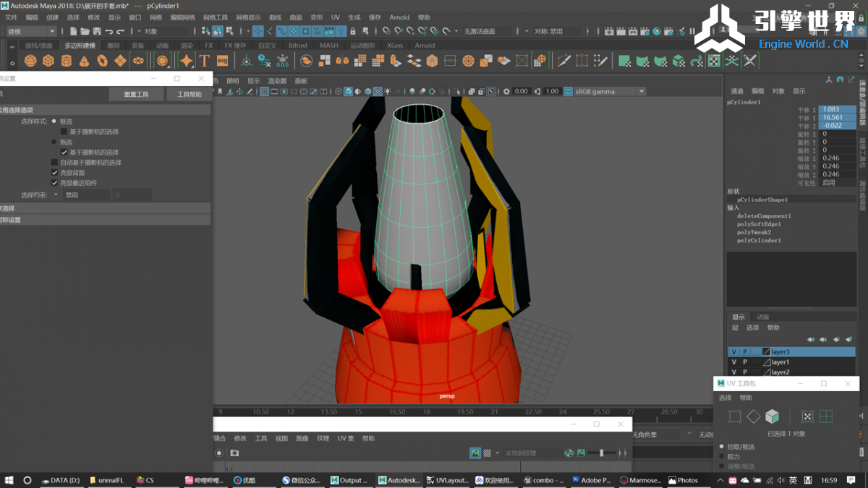
Task: Click the save scene icon
Action: coord(96,31)
